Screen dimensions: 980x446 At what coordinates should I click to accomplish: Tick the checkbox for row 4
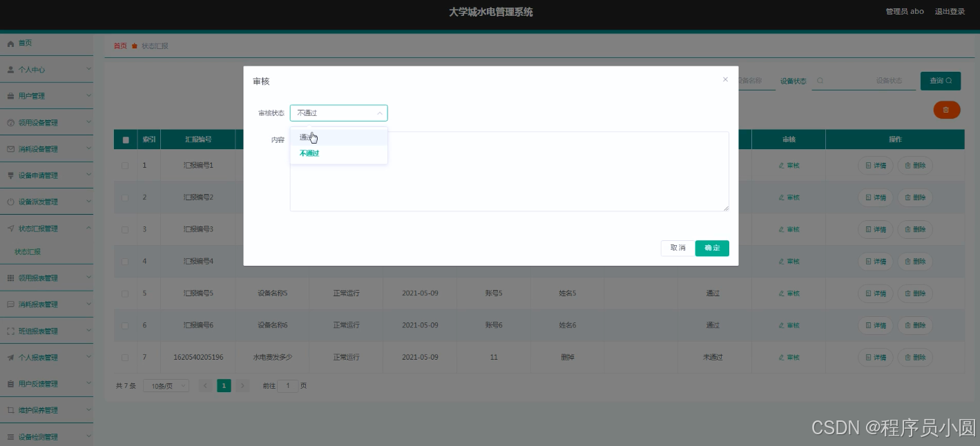point(125,262)
